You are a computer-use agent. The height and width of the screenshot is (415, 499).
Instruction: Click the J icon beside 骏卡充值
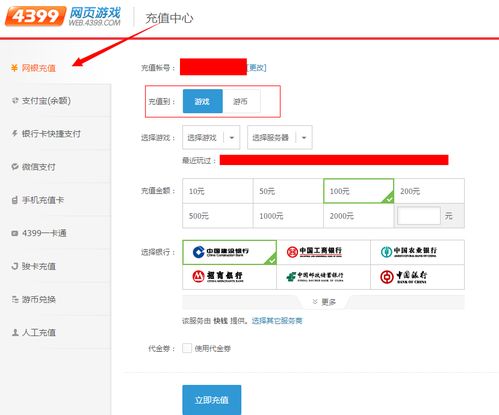point(15,266)
